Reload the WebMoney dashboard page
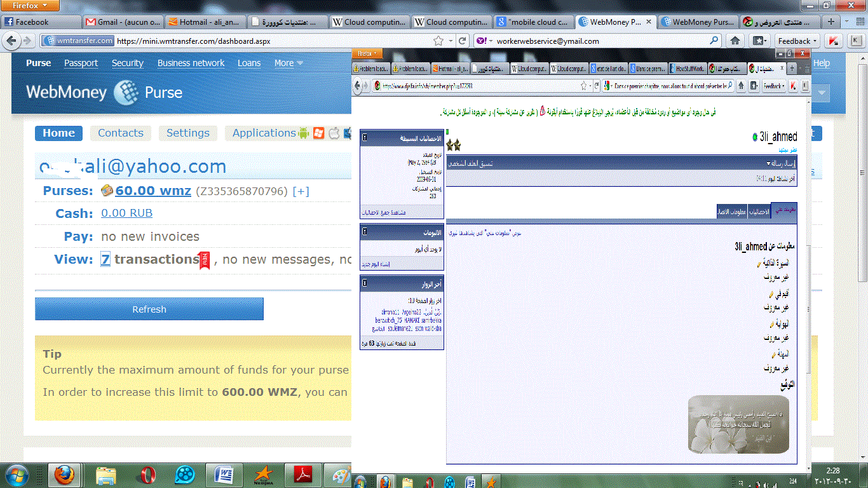868x488 pixels. [463, 41]
